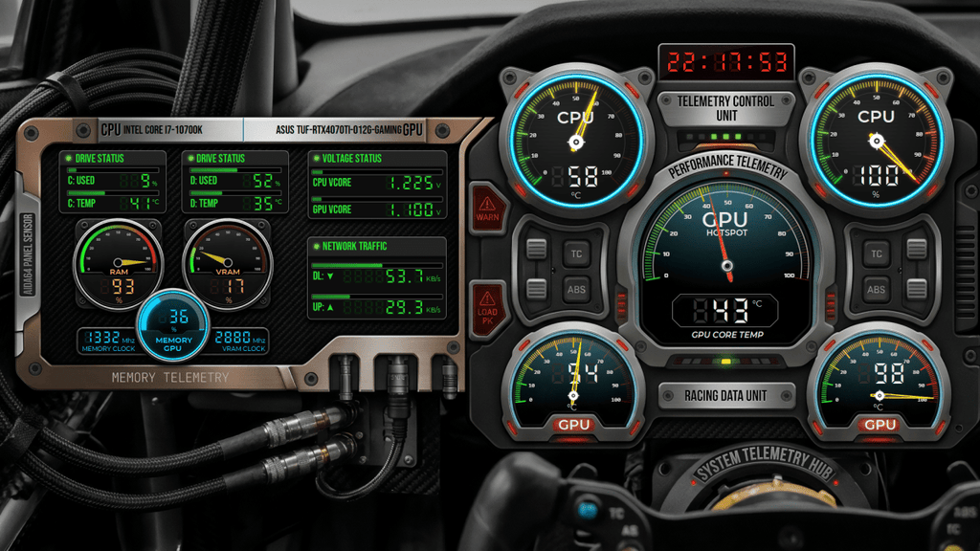This screenshot has height=551, width=980.
Task: Click the green LED strip under Telemetry Control Unit
Action: pos(725,137)
